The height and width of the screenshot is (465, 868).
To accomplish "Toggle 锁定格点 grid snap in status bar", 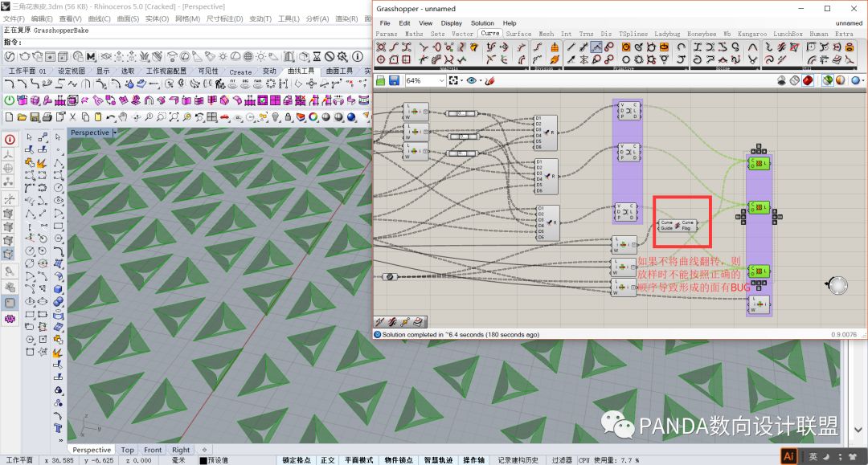I will pos(296,460).
